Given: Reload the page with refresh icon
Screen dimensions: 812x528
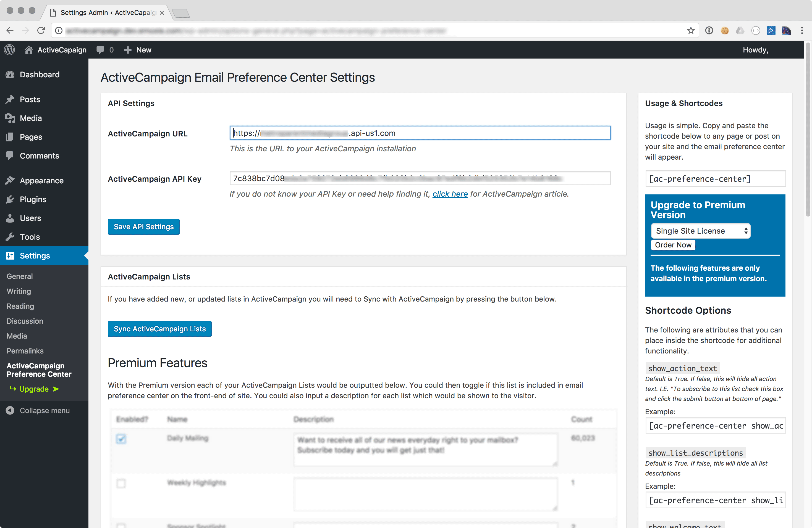Looking at the screenshot, I should (41, 31).
